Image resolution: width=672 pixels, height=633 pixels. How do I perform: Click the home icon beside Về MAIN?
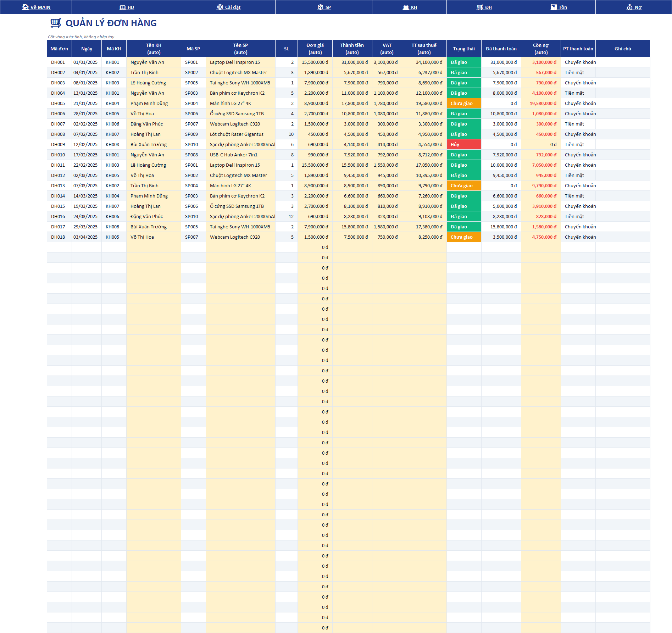[x=25, y=7]
